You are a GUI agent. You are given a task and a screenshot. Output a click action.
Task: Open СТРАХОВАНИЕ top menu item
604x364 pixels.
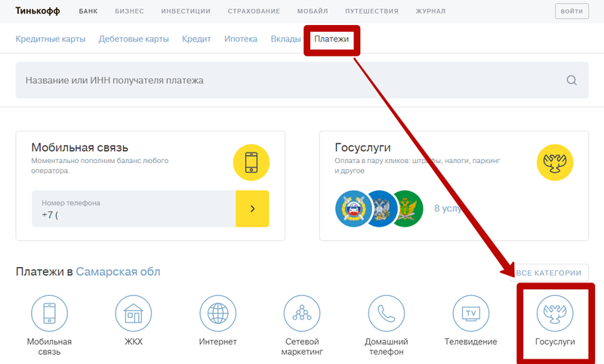click(x=254, y=11)
